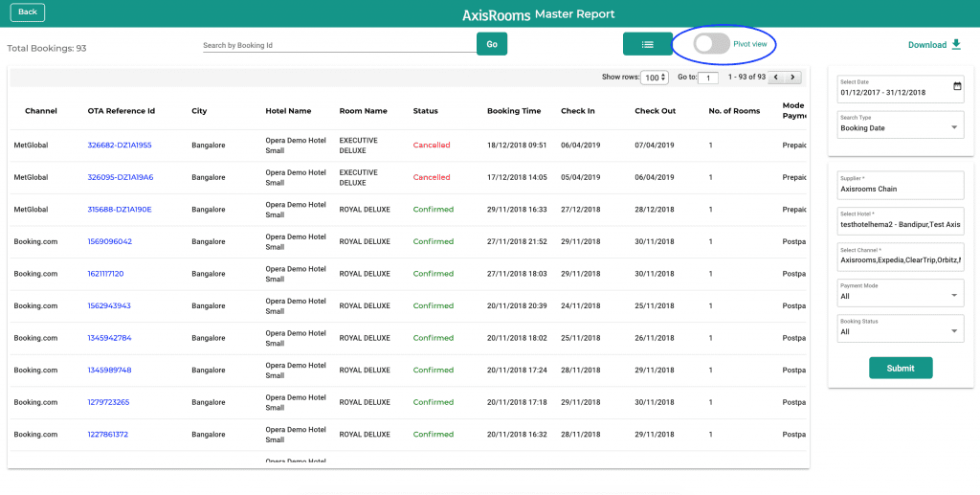This screenshot has width=980, height=495.
Task: Click the Submit button
Action: (901, 368)
